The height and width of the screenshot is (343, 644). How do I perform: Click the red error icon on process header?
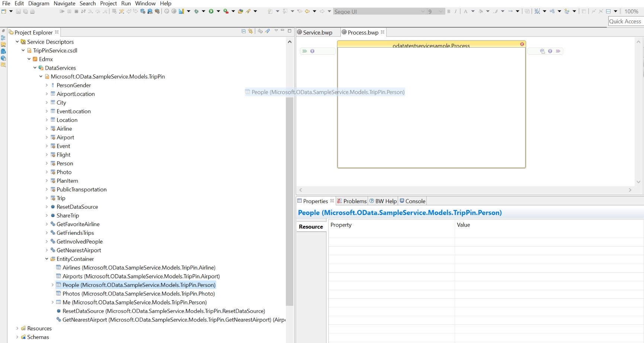pyautogui.click(x=522, y=44)
